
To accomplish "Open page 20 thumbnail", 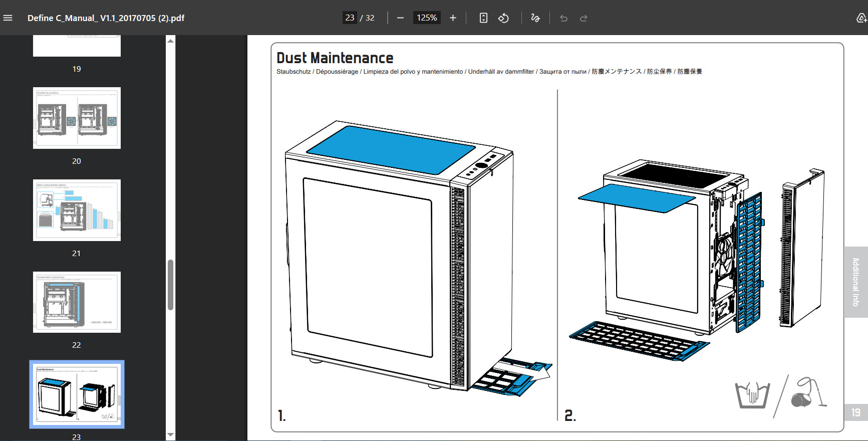I will [77, 118].
